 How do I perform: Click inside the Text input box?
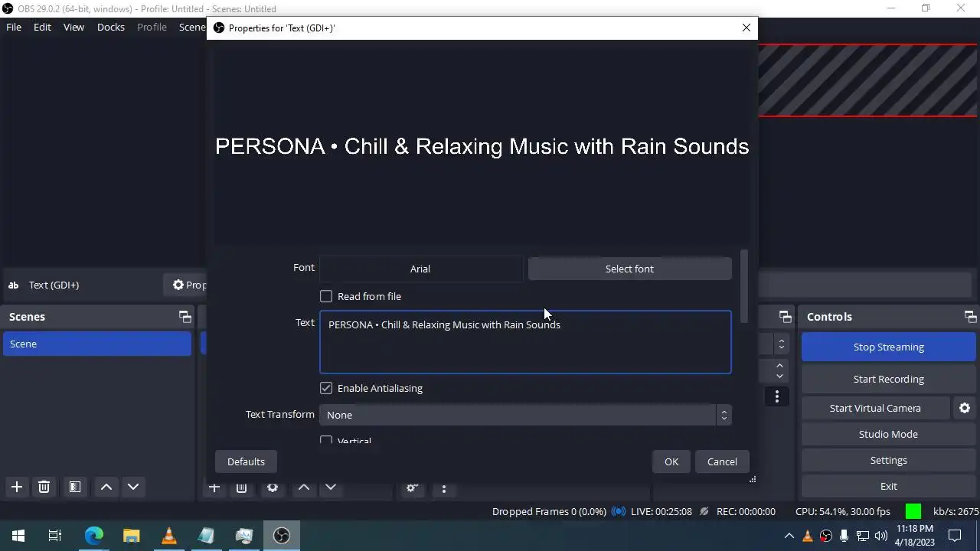point(525,342)
